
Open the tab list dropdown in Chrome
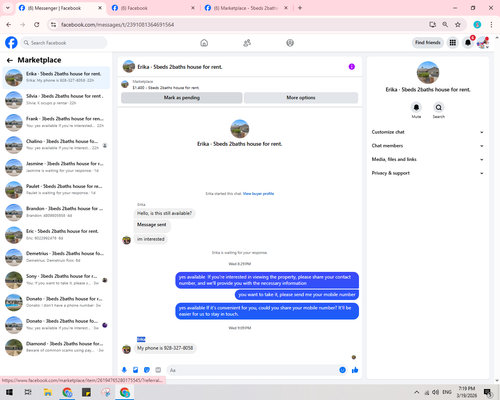tap(8, 8)
